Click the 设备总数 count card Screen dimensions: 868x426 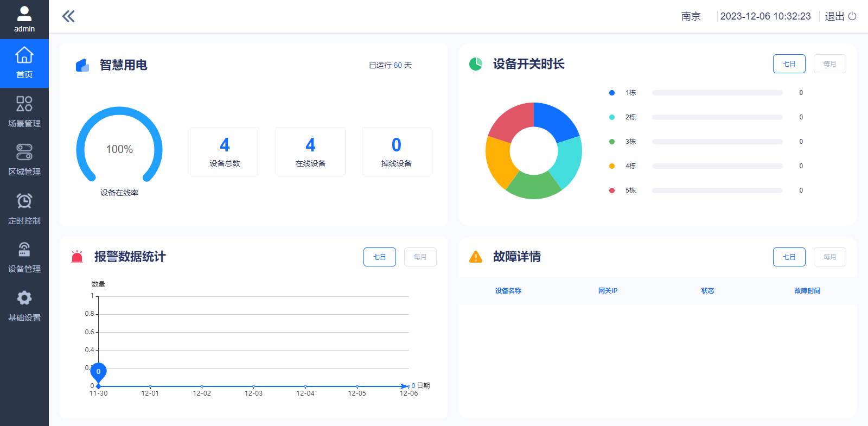pyautogui.click(x=225, y=151)
